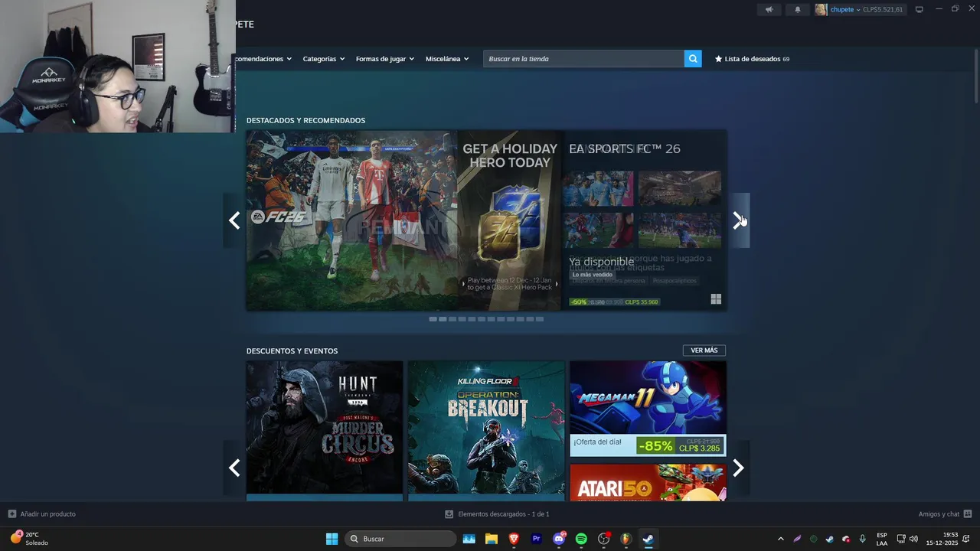Open the Steam announcements megaphone icon
Viewport: 980px width, 551px height.
point(769,9)
